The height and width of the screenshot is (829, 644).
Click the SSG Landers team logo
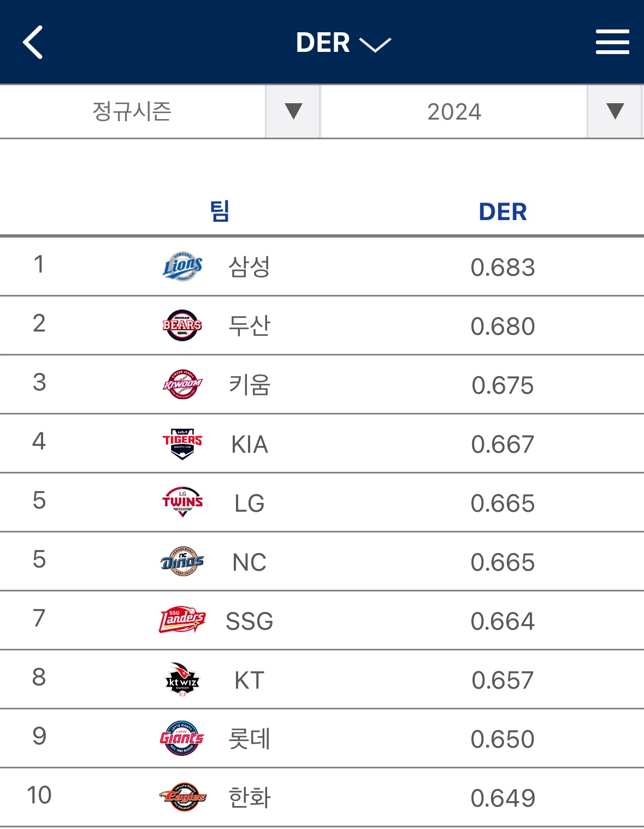(x=182, y=620)
